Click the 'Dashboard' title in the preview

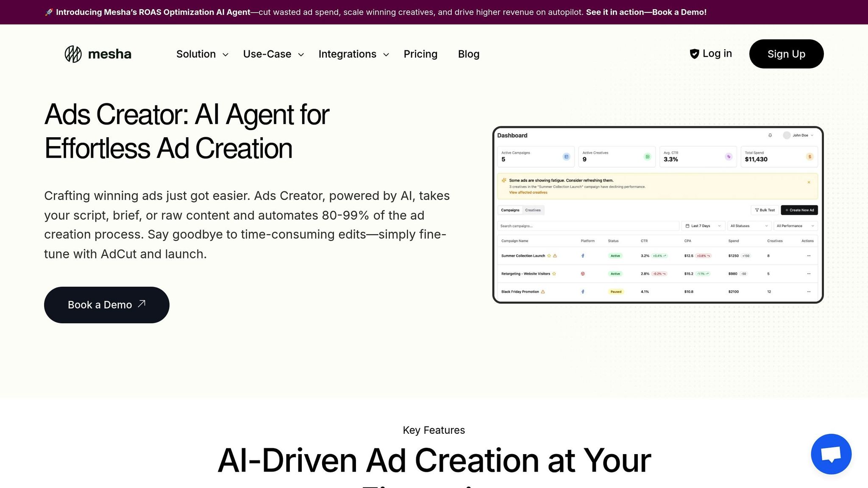[x=512, y=136]
